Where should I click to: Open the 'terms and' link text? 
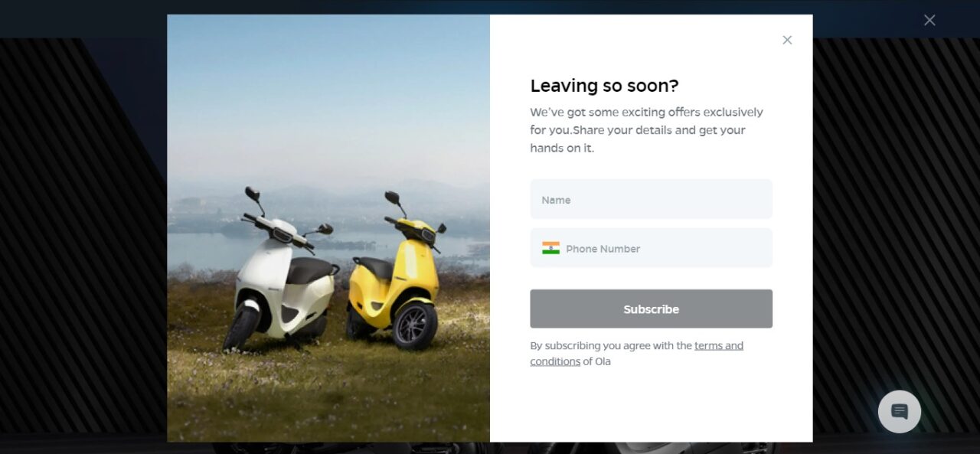click(719, 345)
